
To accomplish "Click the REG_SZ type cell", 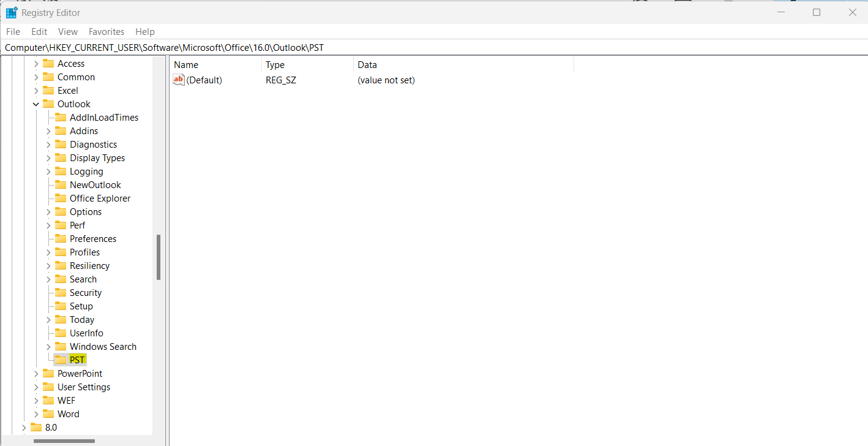I will 281,80.
